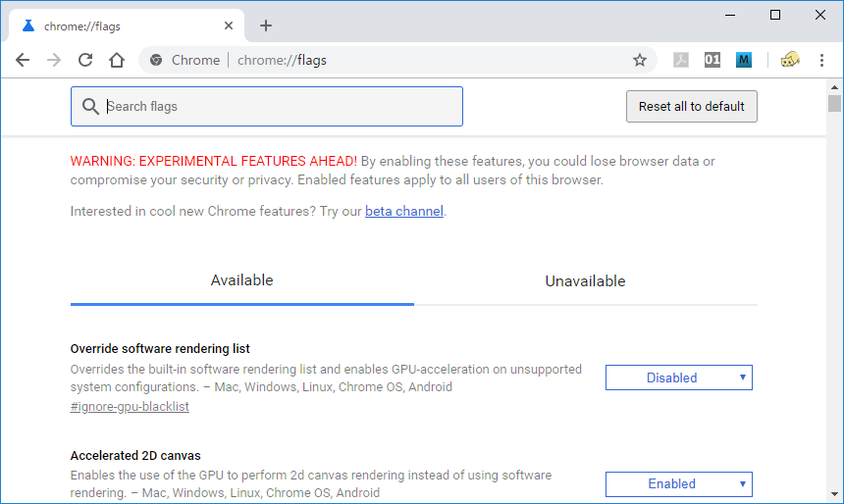844x504 pixels.
Task: Open the Adobe Acrobat extension
Action: point(681,60)
